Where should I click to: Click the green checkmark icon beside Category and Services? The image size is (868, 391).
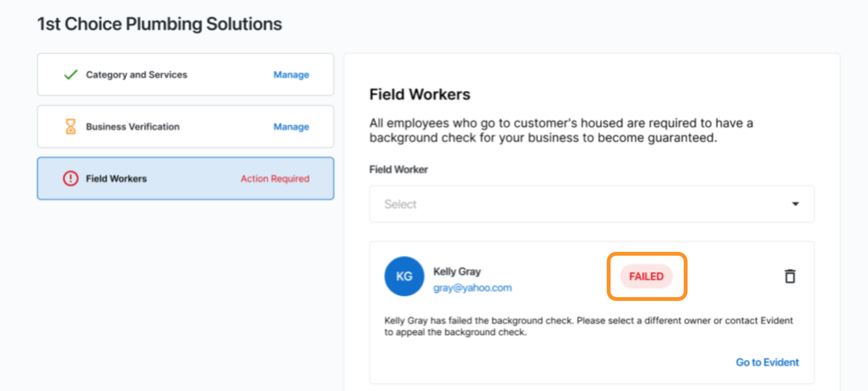pos(71,74)
